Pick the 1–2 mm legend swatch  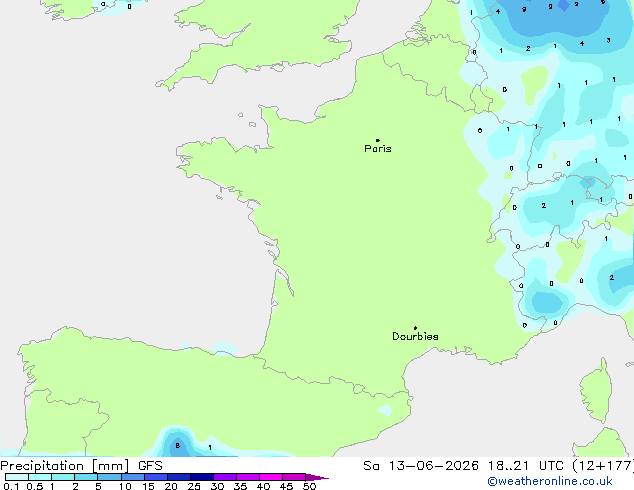[63, 477]
